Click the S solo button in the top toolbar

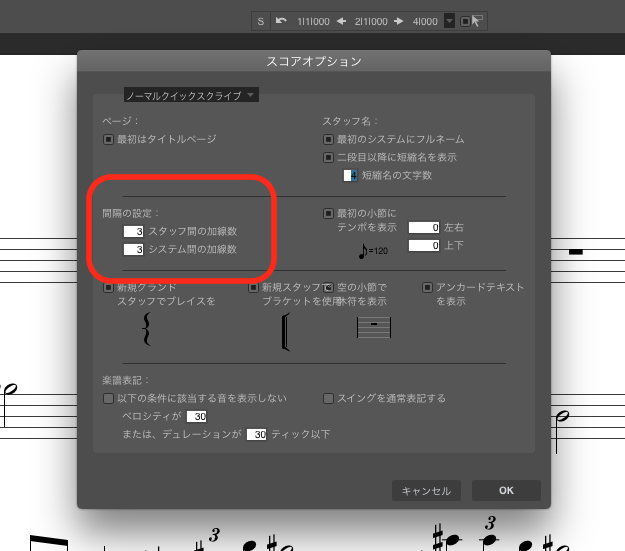pyautogui.click(x=261, y=21)
